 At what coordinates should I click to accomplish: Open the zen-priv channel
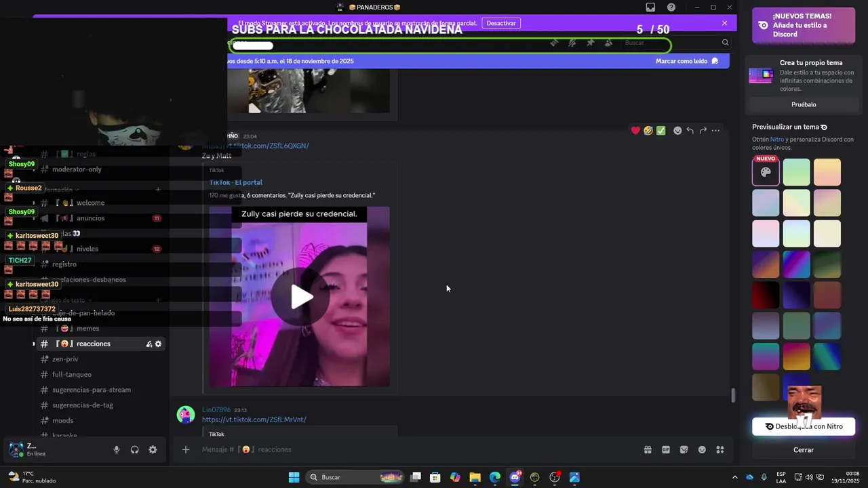[65, 359]
